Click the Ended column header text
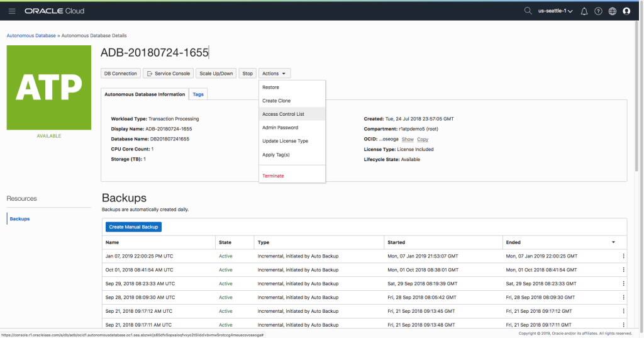 (513, 242)
